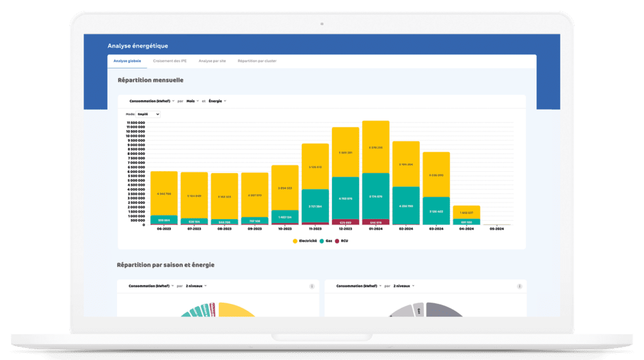The image size is (644, 360).
Task: Select the yellow electricity bar for 06-2023
Action: 164,193
